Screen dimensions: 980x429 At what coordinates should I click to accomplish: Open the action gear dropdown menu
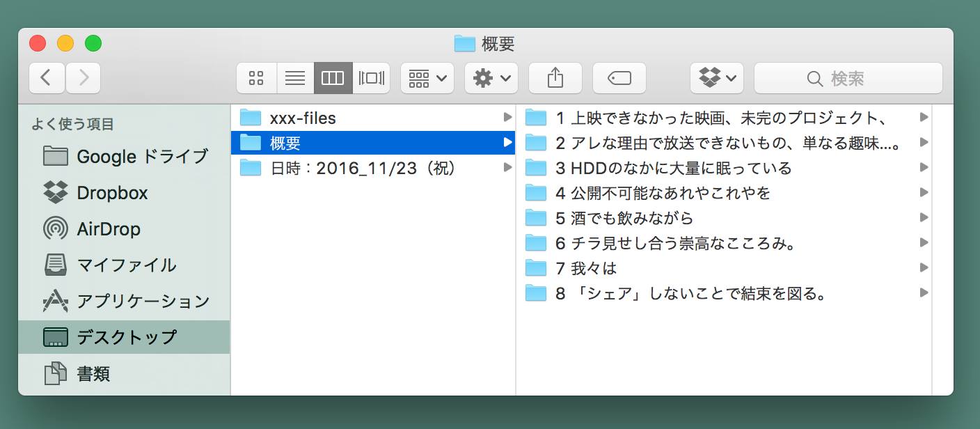coord(491,78)
